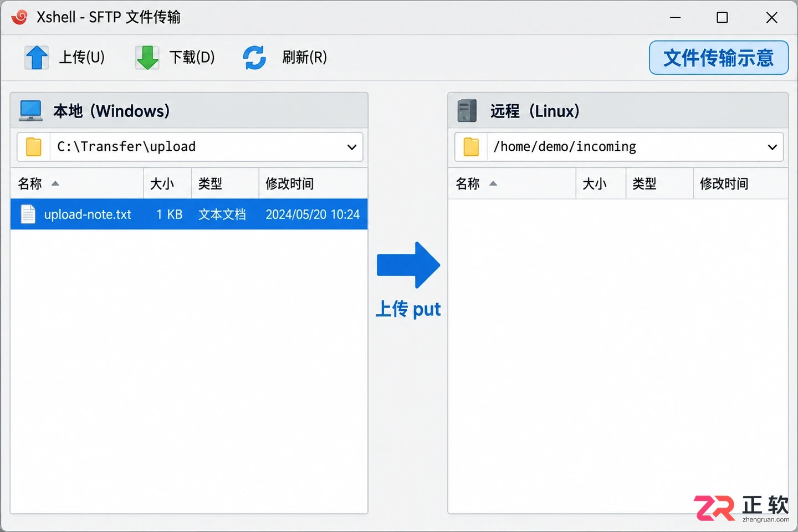Open the local path C:\Transfer\upload dropdown arrow

(x=351, y=147)
